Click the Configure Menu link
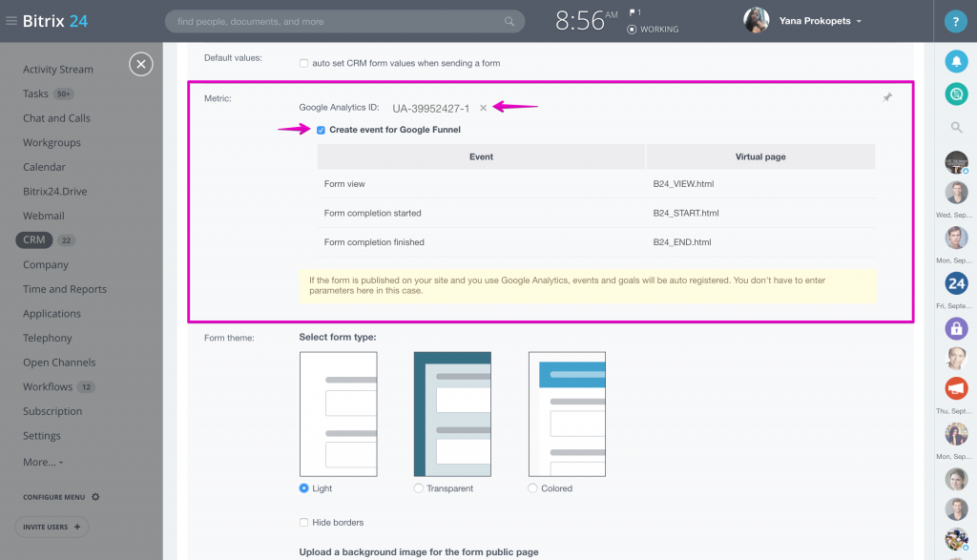The image size is (977, 560). 54,497
